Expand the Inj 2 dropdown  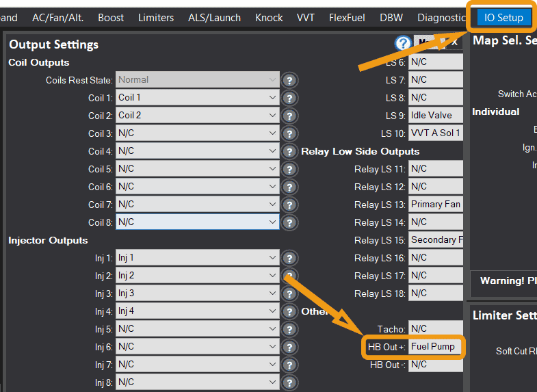[198, 276]
